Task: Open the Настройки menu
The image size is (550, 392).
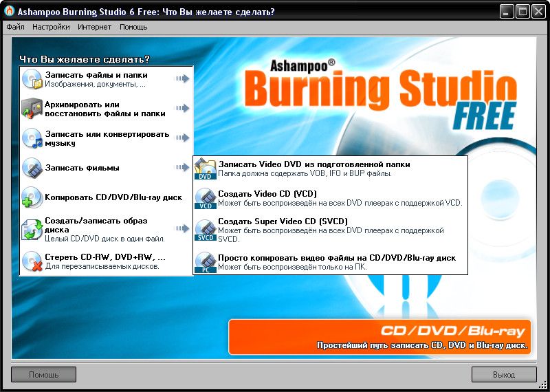Action: click(x=51, y=27)
